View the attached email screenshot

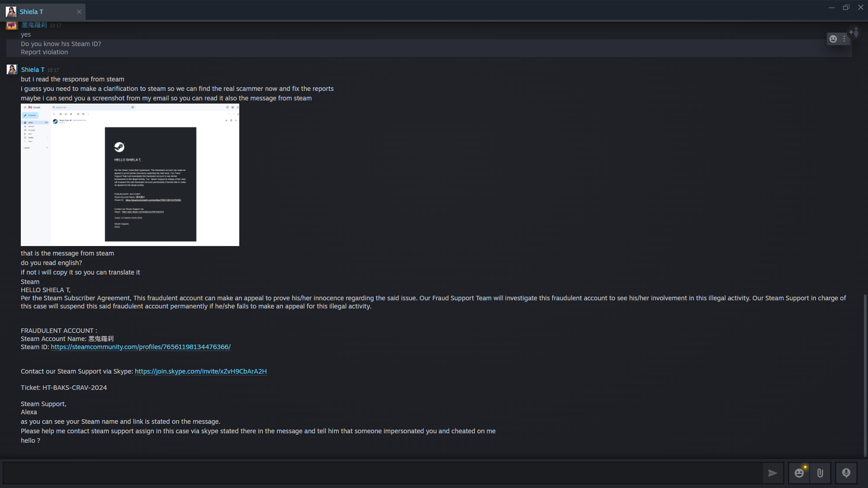point(130,175)
